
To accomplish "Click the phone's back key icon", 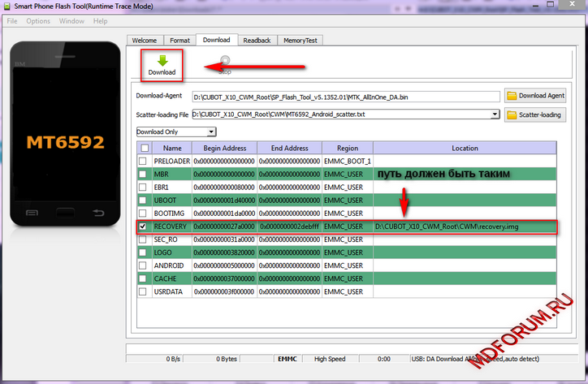I will [x=98, y=213].
